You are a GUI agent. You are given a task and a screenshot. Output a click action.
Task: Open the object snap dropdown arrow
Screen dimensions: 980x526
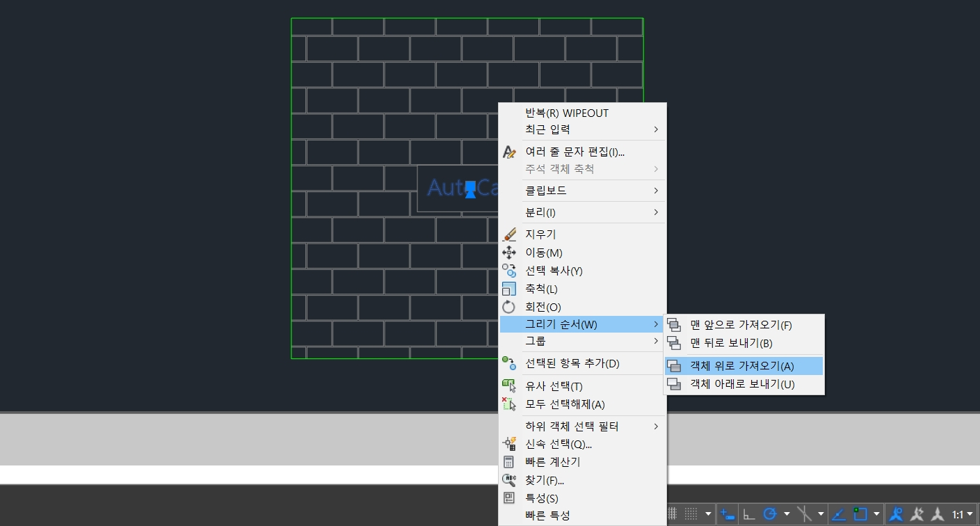tap(876, 513)
